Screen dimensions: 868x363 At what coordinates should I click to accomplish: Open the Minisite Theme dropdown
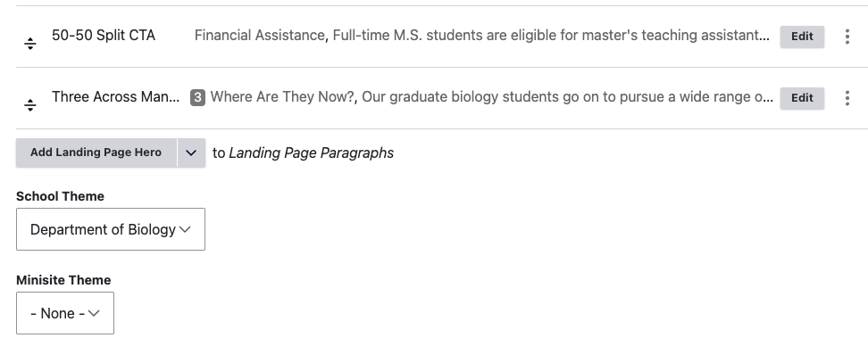[x=65, y=313]
